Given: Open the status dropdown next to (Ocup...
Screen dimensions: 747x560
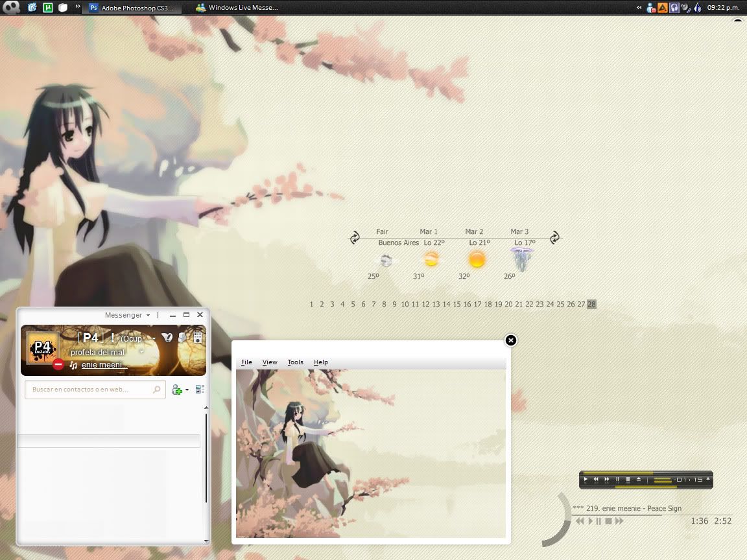Looking at the screenshot, I should 154,338.
